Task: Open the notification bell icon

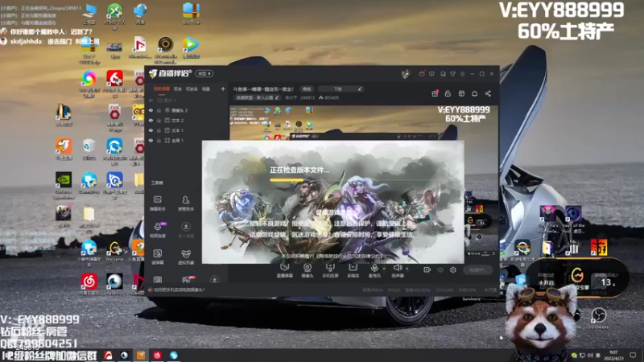Action: tap(474, 93)
